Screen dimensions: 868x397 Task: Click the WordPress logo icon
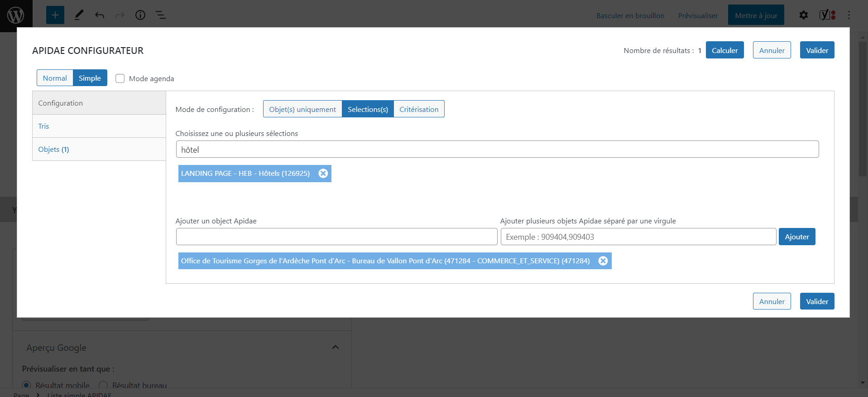coord(16,15)
